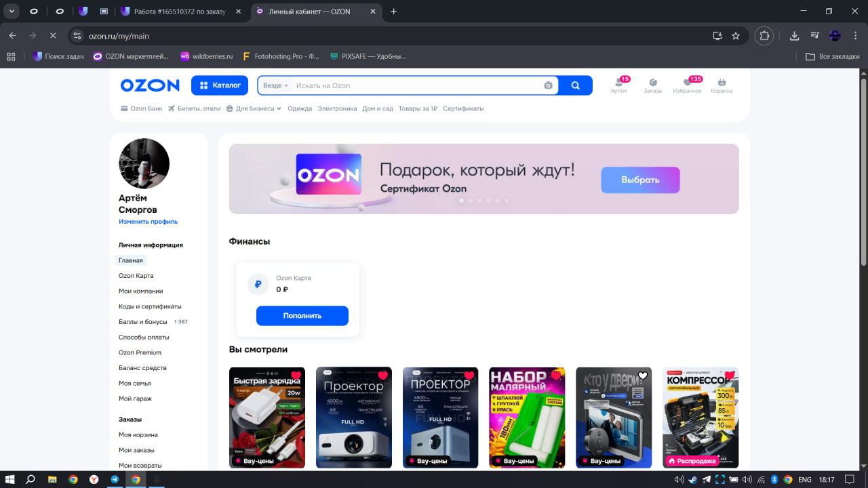The width and height of the screenshot is (868, 488).
Task: Open the browser Downloads icon
Action: click(x=795, y=36)
